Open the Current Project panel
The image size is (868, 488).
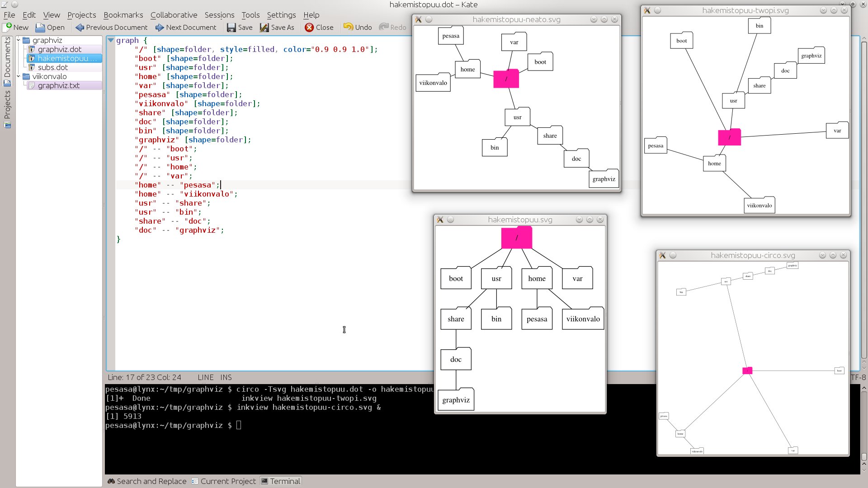point(224,481)
